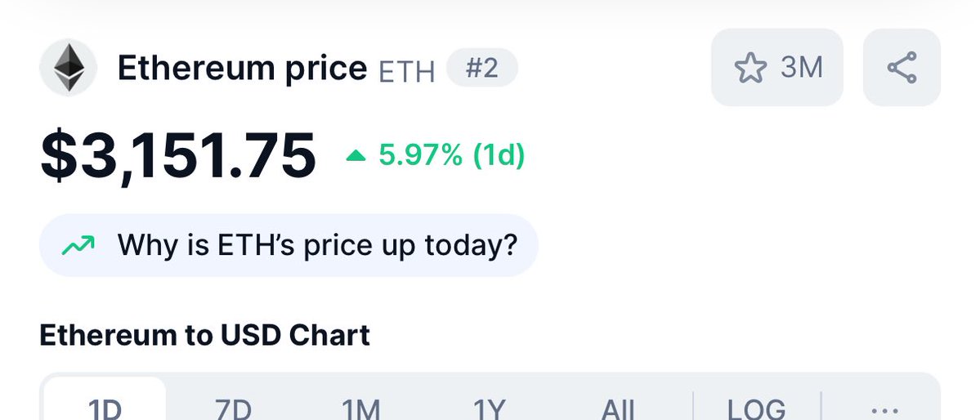Select the All time range tab

[x=617, y=409]
